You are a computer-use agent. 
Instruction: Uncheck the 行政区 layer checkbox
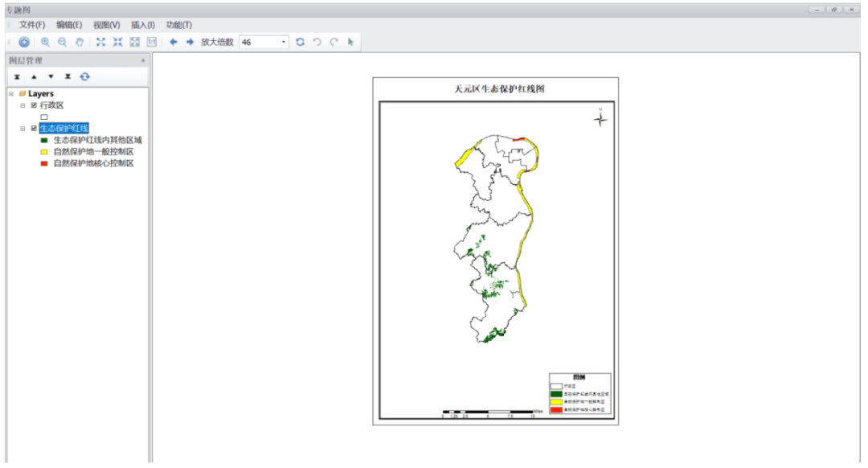34,105
